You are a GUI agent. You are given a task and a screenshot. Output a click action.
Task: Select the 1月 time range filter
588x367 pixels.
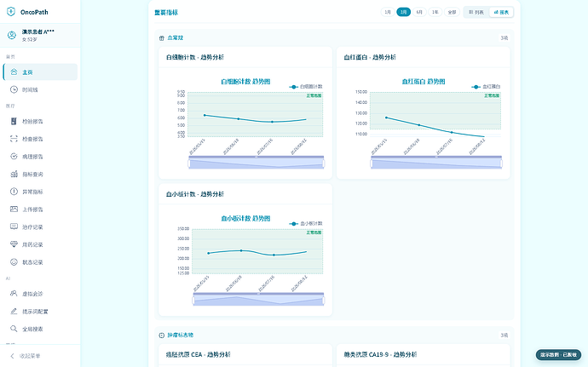(388, 12)
